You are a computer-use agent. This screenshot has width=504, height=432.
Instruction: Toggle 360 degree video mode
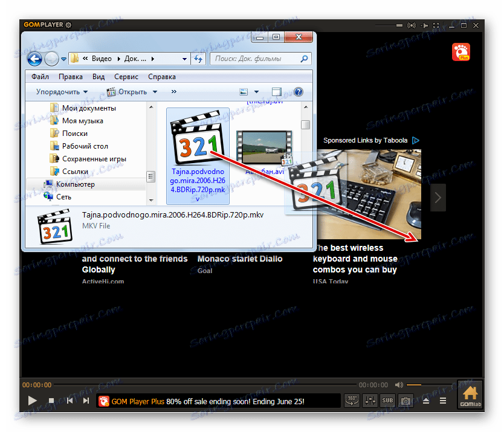click(x=352, y=401)
